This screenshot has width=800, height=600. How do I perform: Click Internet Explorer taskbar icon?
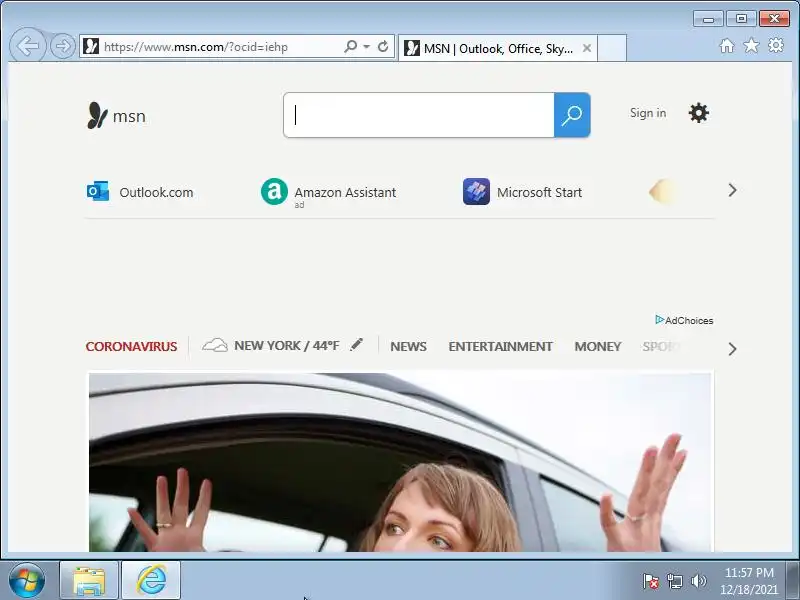click(x=151, y=581)
